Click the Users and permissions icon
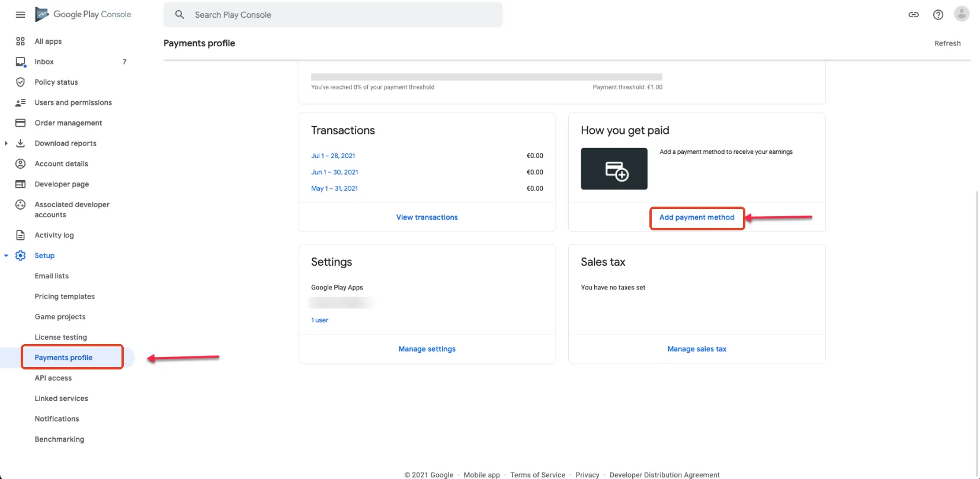The width and height of the screenshot is (980, 479). [x=20, y=102]
